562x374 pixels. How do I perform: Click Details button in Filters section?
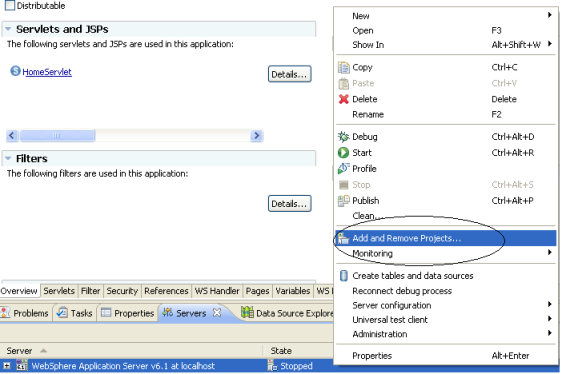[290, 204]
